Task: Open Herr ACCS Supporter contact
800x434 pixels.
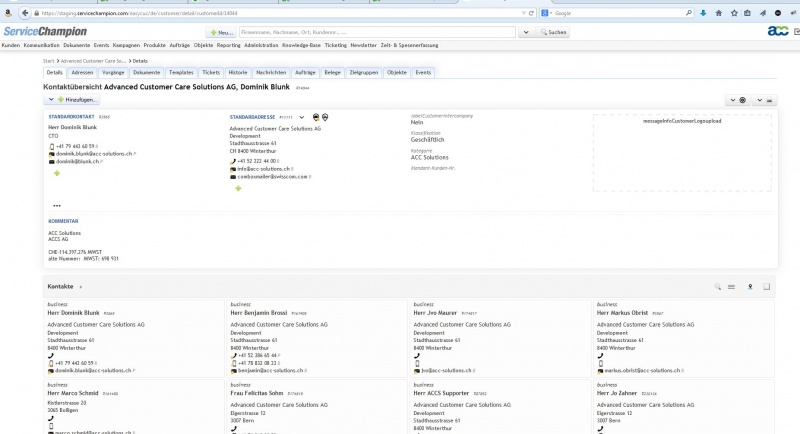Action: point(441,394)
